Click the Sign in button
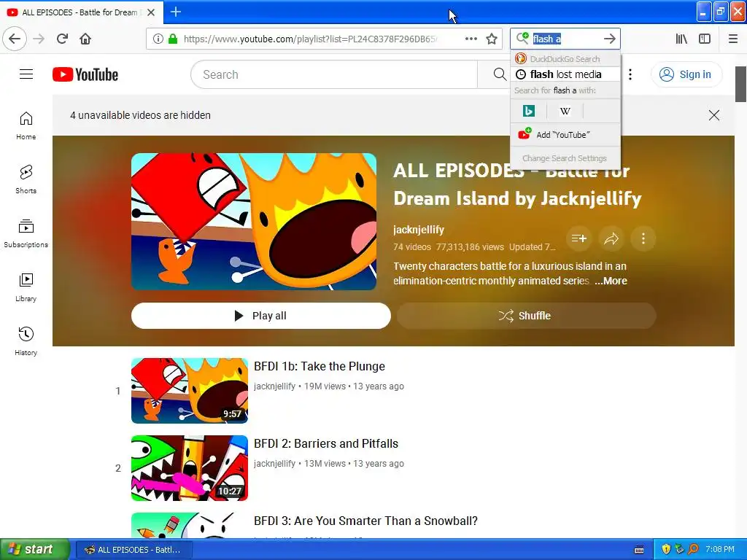Viewport: 747px width, 560px height. 686,74
